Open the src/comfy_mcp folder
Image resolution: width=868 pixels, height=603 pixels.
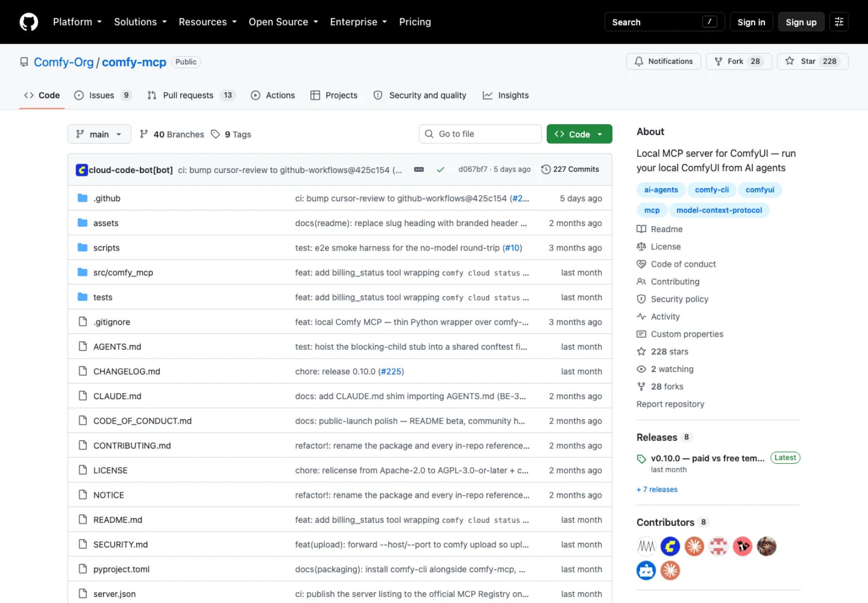tap(123, 272)
